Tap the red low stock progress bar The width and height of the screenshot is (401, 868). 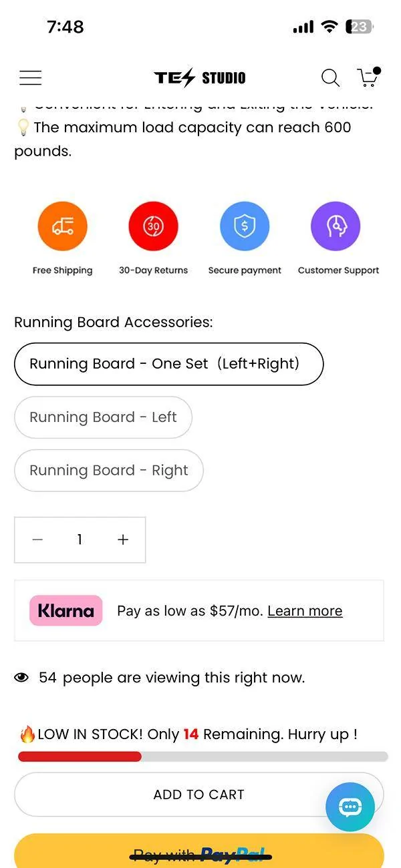tap(80, 756)
